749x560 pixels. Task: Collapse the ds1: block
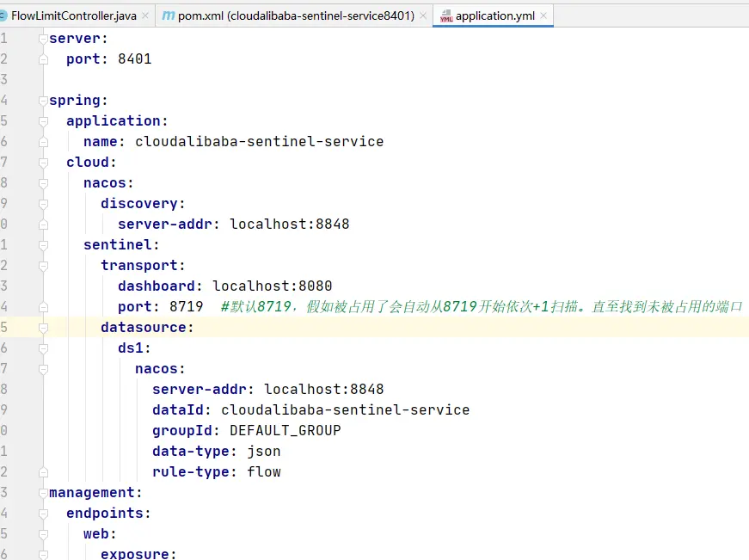[44, 348]
